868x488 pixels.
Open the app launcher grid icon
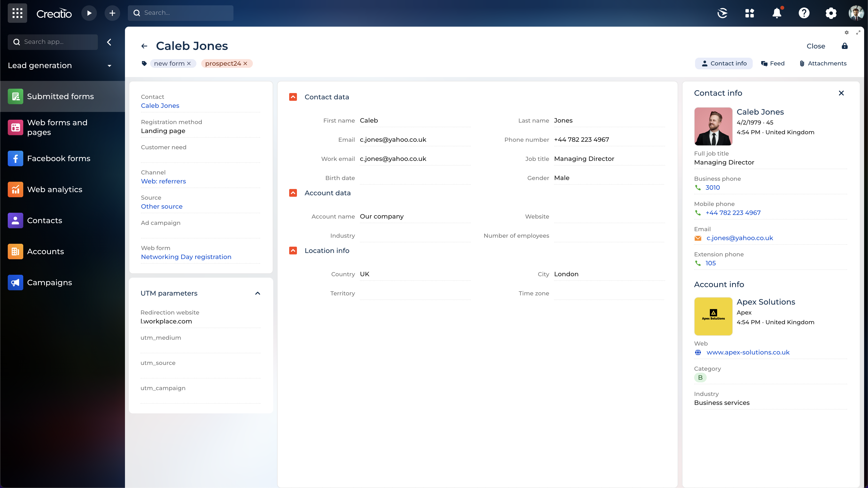tap(17, 13)
